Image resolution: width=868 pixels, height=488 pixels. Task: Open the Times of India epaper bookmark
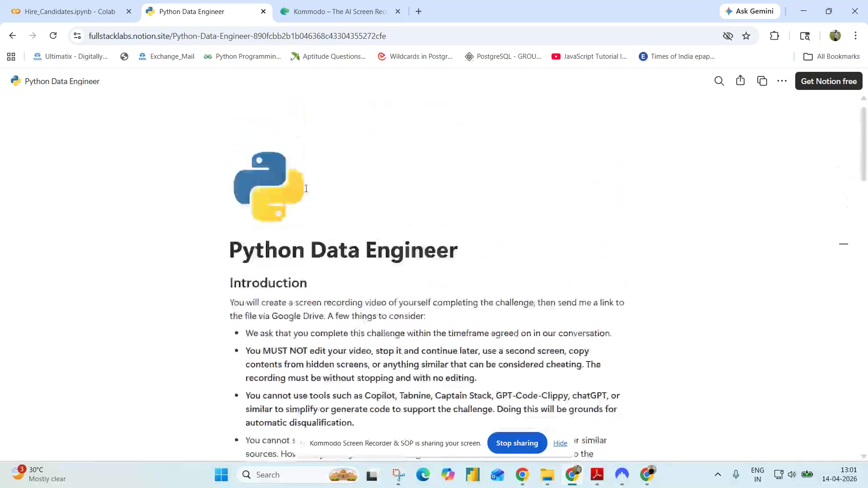click(x=676, y=56)
